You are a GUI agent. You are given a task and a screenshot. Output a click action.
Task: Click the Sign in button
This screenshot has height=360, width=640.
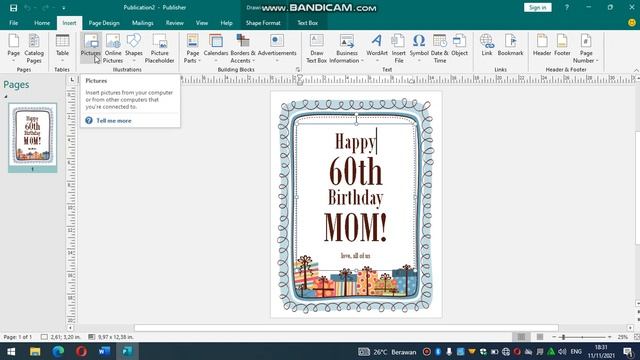(538, 7)
